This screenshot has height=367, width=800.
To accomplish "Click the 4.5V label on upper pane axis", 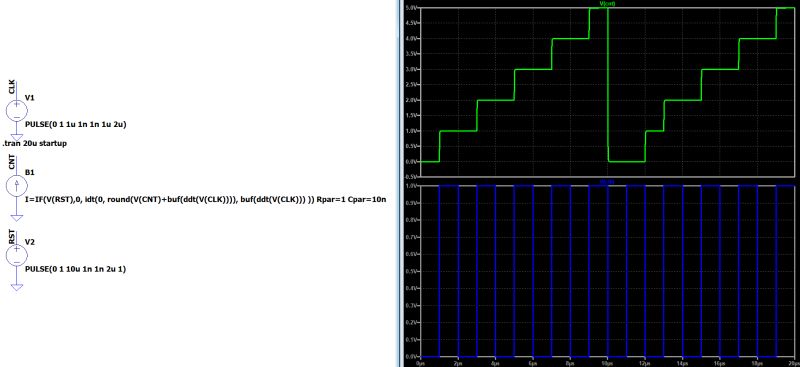I will pos(411,23).
